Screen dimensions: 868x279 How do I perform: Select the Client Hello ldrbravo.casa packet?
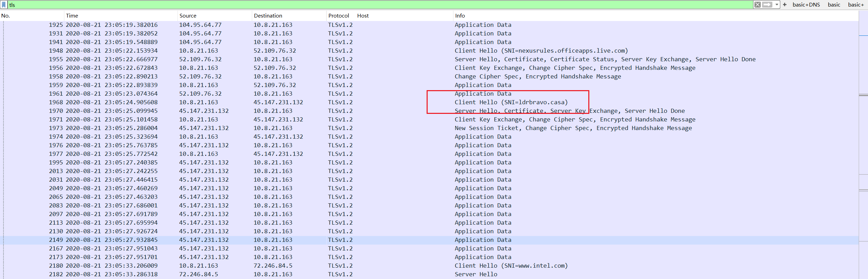[x=511, y=102]
